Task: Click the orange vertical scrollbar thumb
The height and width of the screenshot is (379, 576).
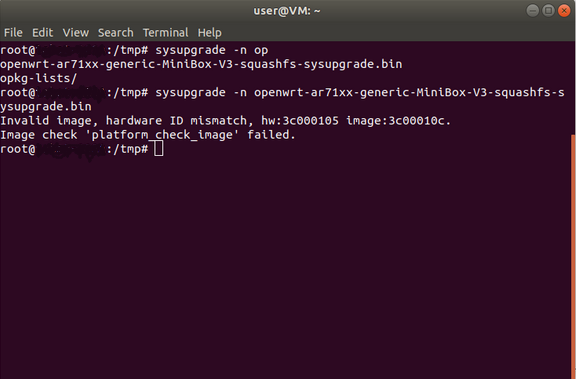Action: coord(574,257)
